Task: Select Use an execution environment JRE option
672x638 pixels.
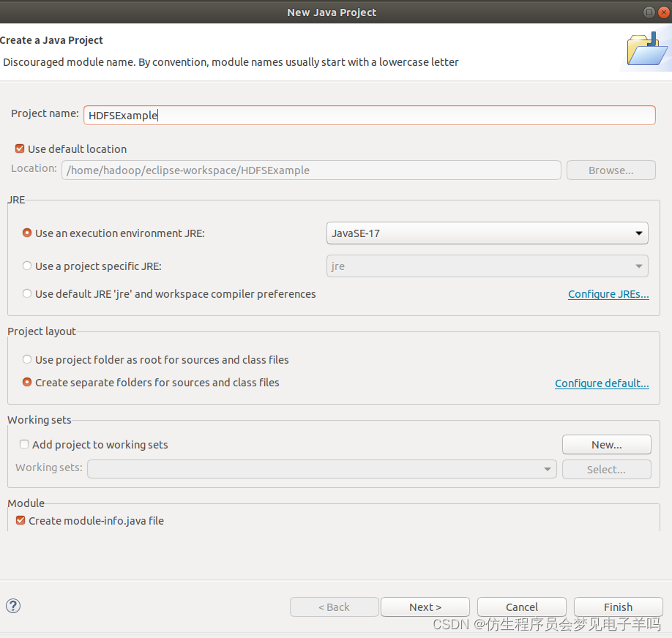Action: pyautogui.click(x=27, y=233)
